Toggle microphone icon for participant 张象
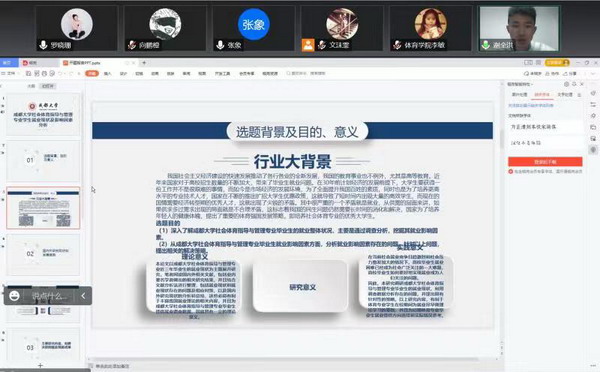This screenshot has height=372, width=600. 220,45
